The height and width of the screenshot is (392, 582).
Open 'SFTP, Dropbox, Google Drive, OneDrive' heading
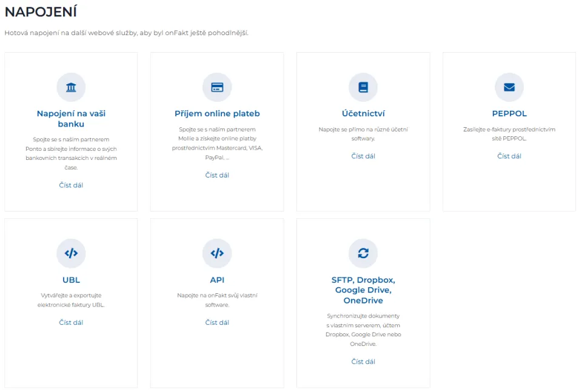pyautogui.click(x=363, y=290)
